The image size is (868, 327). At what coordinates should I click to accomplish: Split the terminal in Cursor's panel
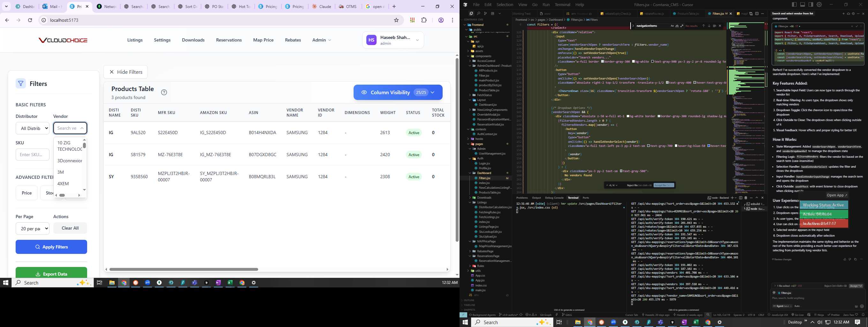point(741,198)
